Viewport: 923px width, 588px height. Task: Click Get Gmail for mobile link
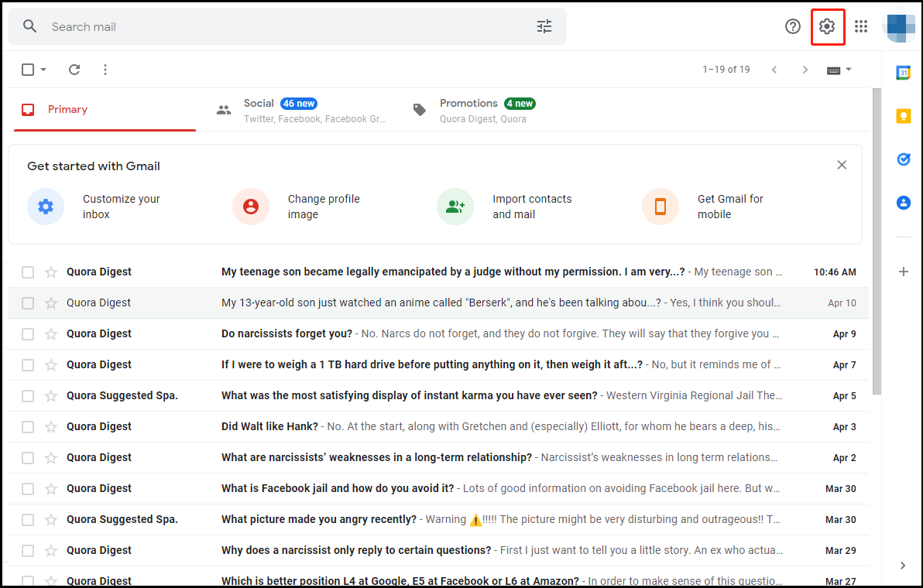pos(730,207)
